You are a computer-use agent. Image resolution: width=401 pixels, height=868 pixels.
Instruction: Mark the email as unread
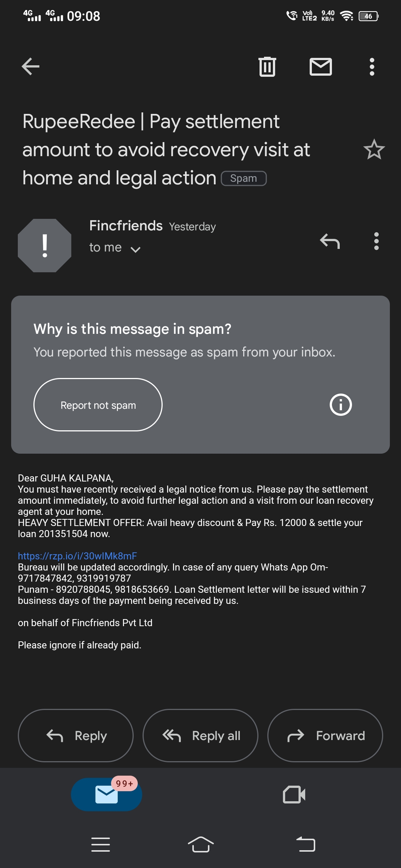[320, 67]
